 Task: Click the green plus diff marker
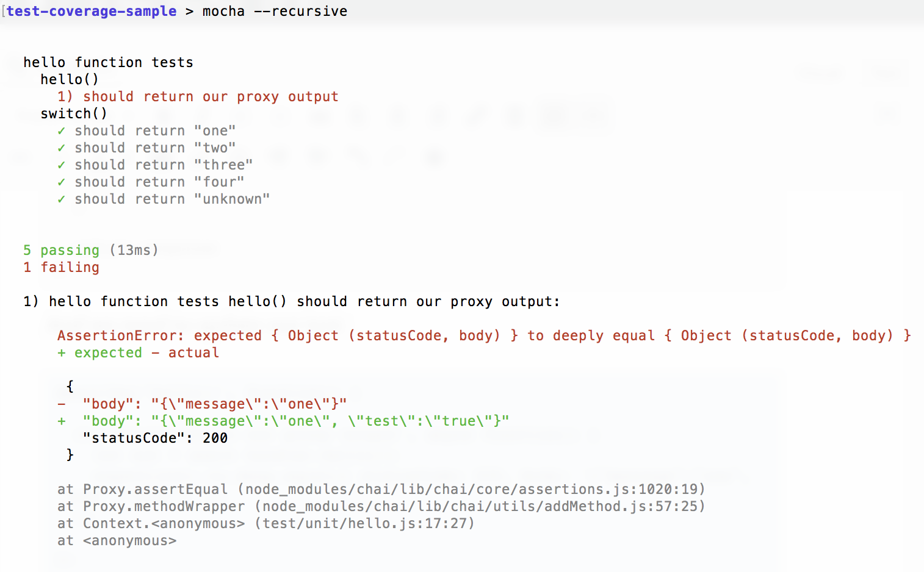tap(61, 421)
